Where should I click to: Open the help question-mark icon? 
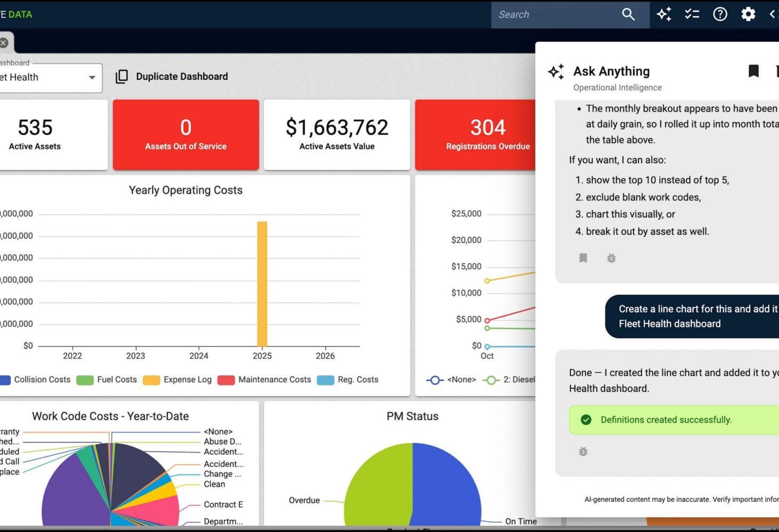(720, 14)
